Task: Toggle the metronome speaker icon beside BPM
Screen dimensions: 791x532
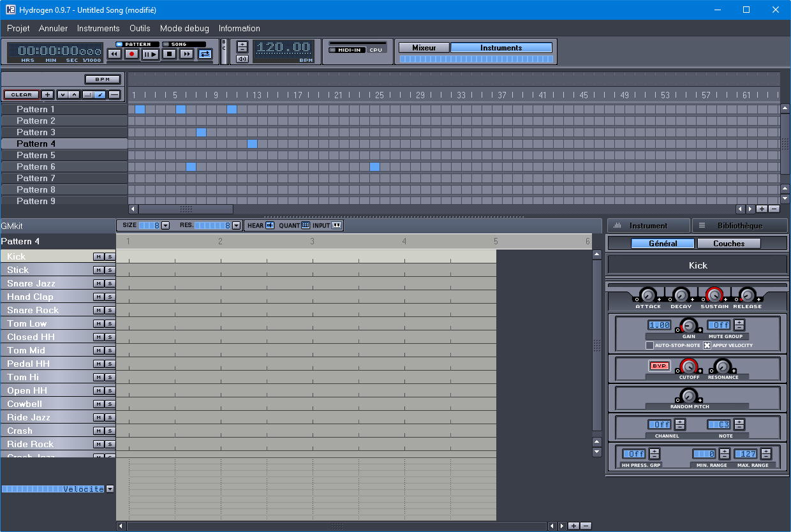Action: [242, 59]
